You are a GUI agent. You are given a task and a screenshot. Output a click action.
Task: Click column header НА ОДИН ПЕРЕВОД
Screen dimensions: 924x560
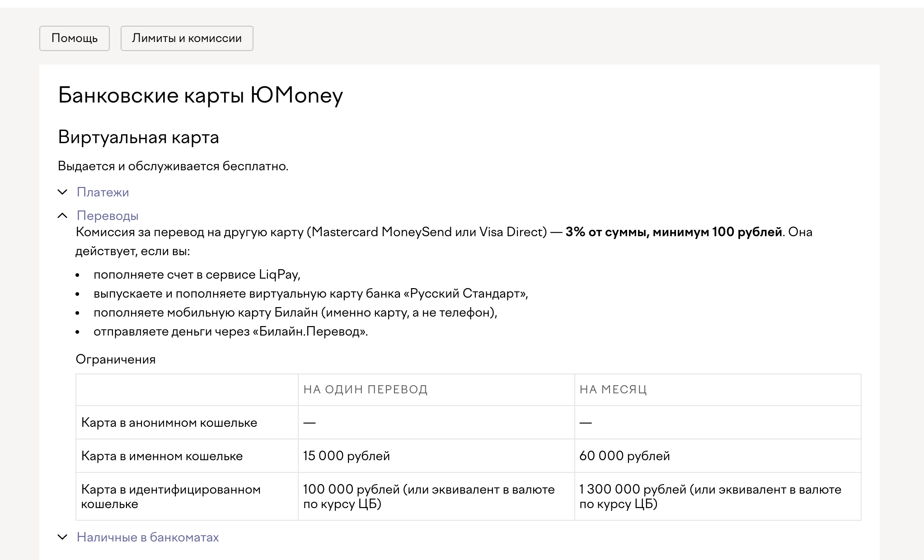pos(366,390)
